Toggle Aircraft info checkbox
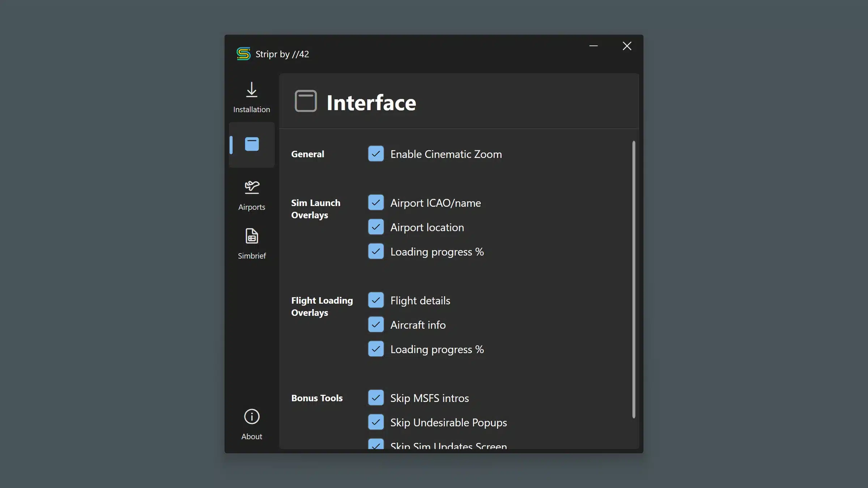 [x=376, y=325]
